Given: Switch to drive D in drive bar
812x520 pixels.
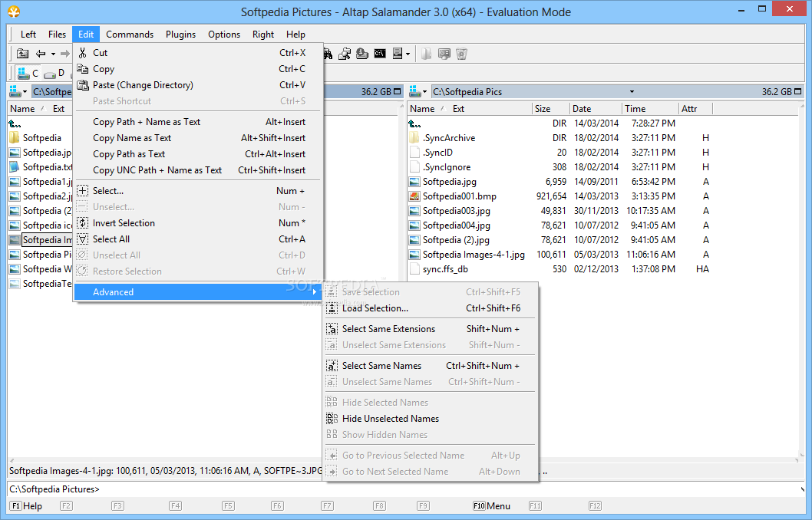Looking at the screenshot, I should [54, 73].
